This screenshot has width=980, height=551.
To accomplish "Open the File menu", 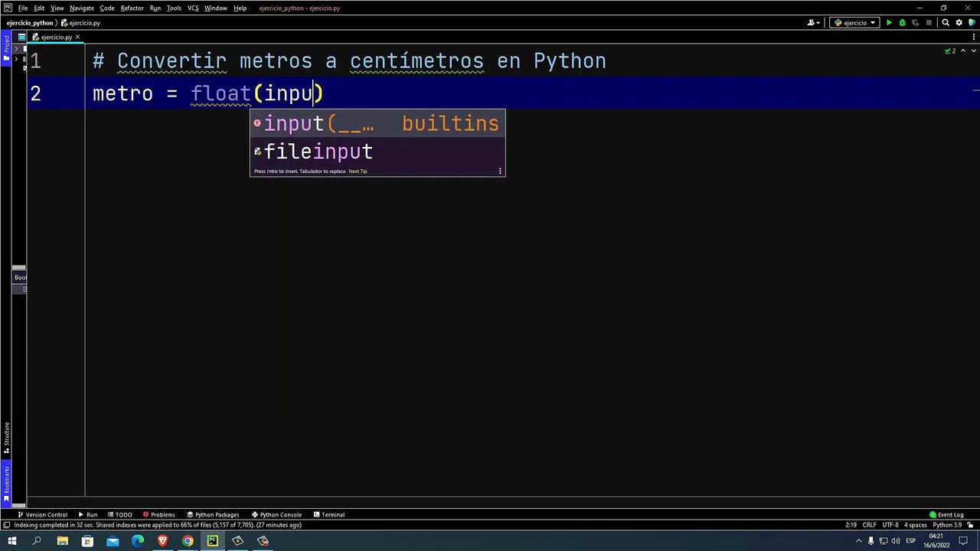I will (x=23, y=8).
